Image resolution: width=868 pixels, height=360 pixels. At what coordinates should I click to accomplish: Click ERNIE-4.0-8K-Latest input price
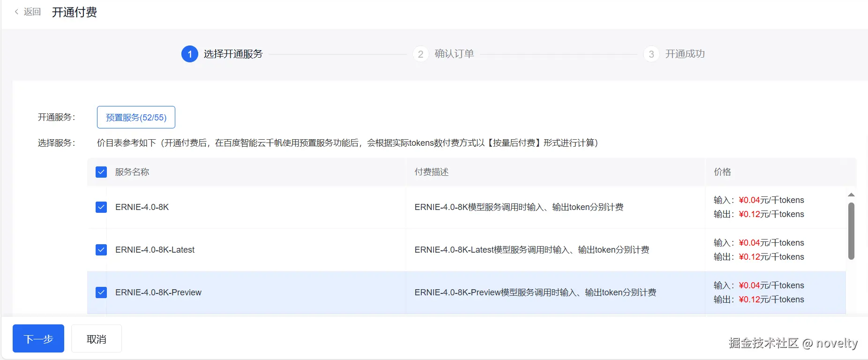[x=749, y=243]
